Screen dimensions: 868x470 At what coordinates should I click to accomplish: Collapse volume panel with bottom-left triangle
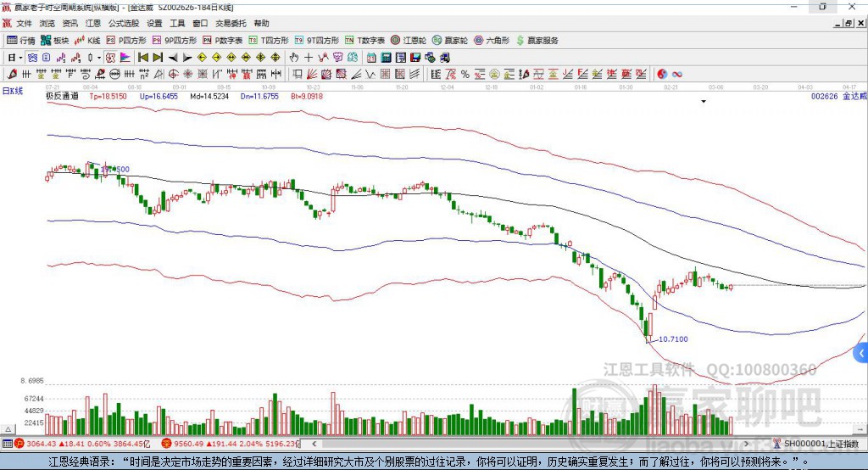(x=8, y=429)
